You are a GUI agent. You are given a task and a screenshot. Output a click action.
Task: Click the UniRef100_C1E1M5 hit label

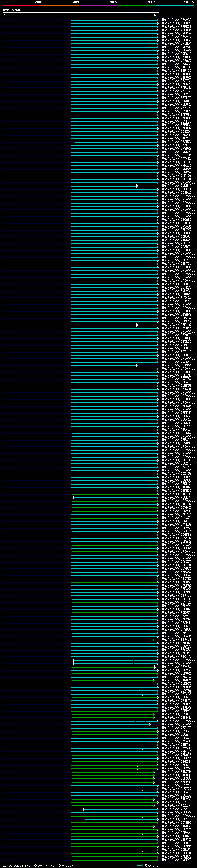(x=177, y=375)
